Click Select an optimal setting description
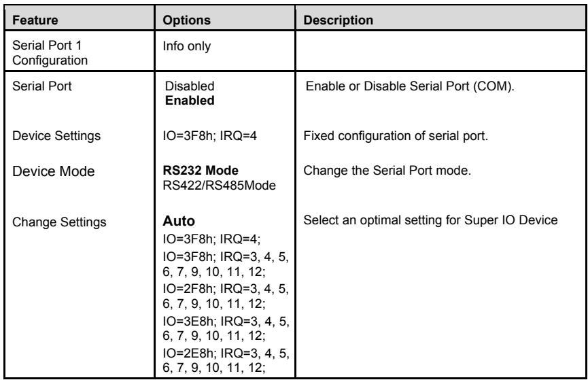The image size is (588, 380). point(430,220)
